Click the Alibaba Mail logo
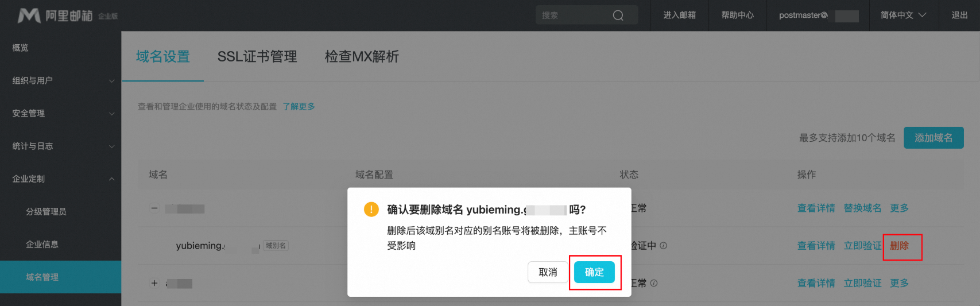Image resolution: width=980 pixels, height=306 pixels. (67, 16)
